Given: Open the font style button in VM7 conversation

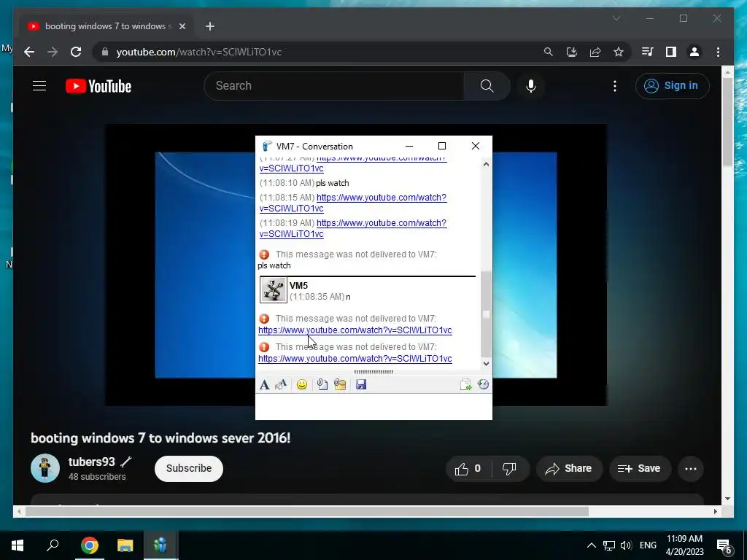Looking at the screenshot, I should tap(264, 385).
